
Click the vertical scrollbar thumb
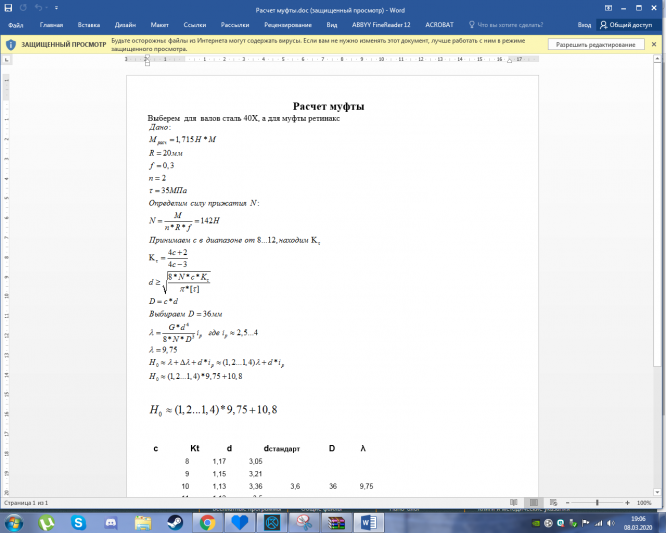click(x=658, y=214)
